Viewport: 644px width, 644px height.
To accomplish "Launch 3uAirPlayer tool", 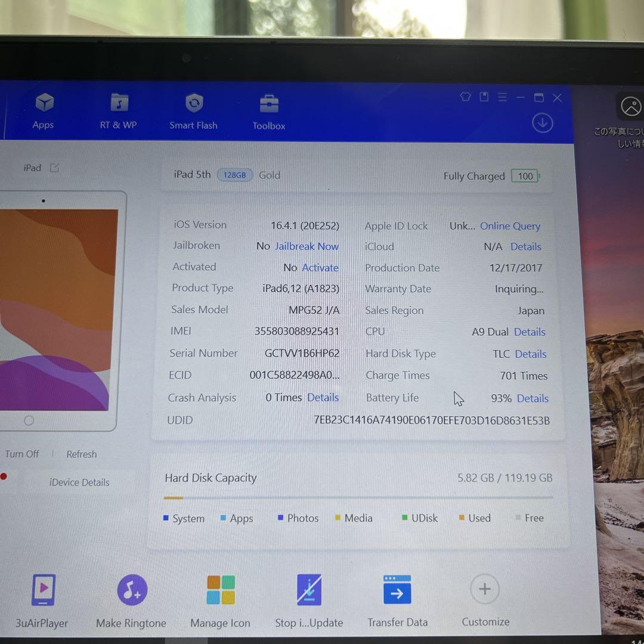I will click(42, 601).
